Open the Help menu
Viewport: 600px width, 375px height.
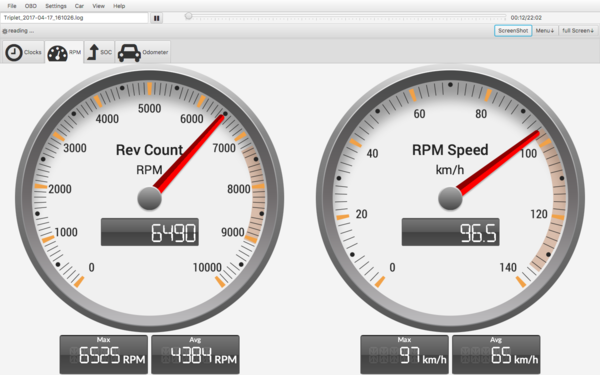(x=119, y=6)
